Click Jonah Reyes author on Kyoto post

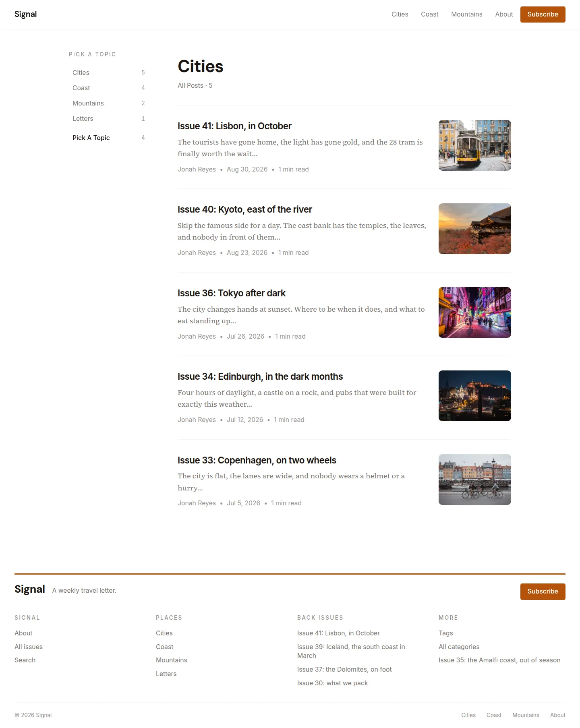(197, 252)
